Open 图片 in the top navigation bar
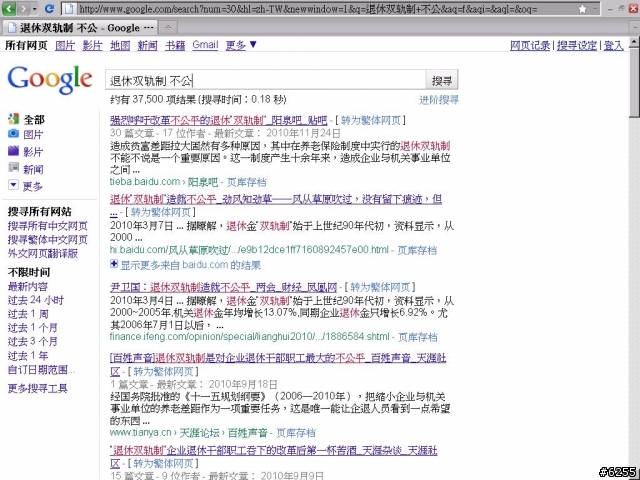This screenshot has width=640, height=480. 65,45
